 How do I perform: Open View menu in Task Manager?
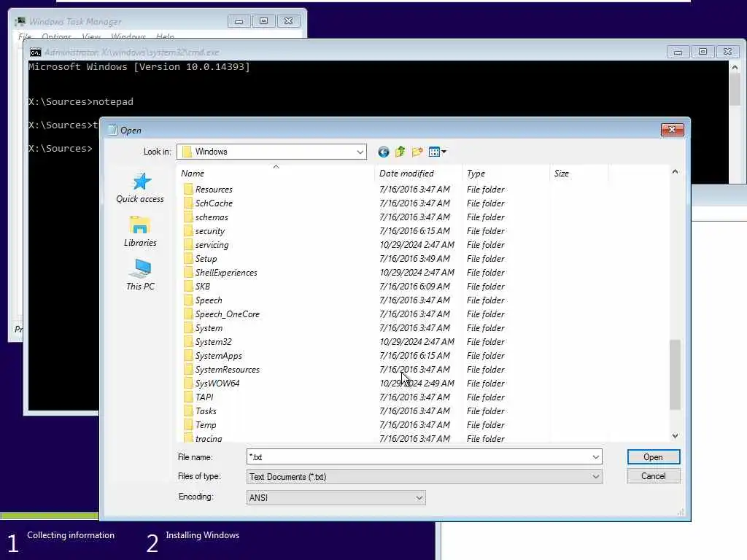pyautogui.click(x=91, y=36)
